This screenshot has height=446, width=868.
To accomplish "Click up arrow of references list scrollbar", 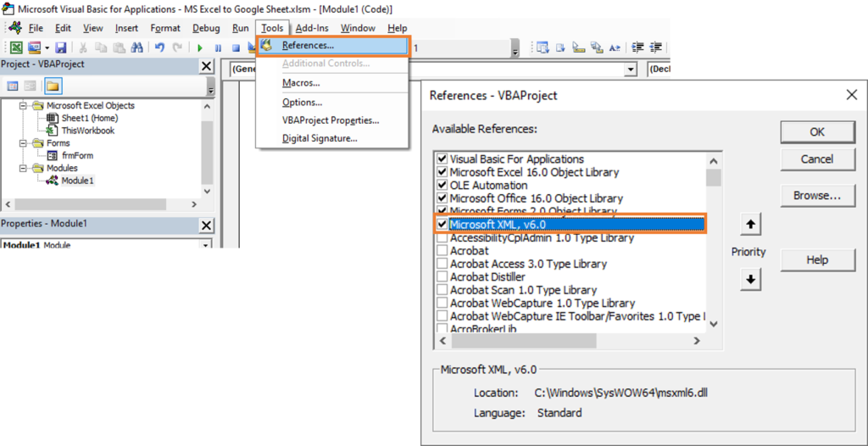I will click(714, 160).
